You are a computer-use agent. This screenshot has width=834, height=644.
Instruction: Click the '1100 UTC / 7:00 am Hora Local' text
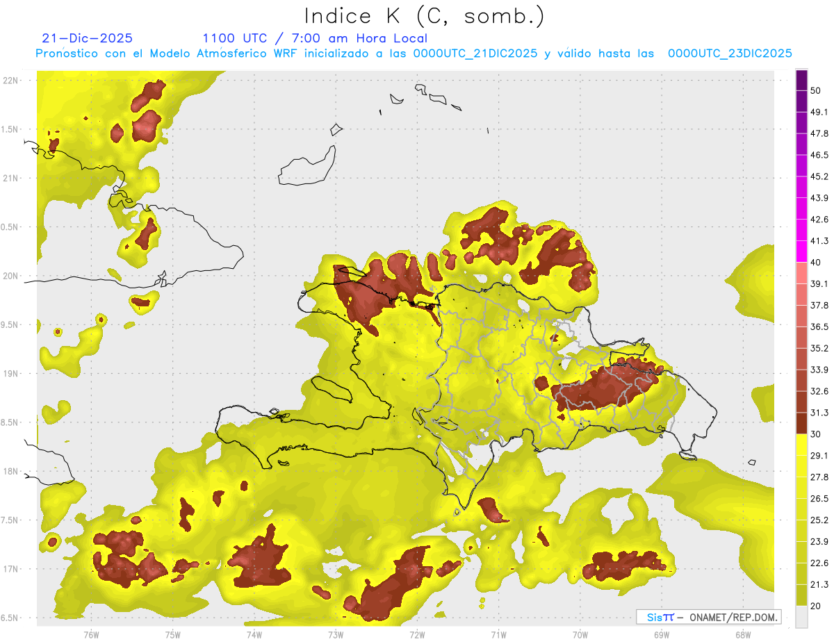point(315,38)
